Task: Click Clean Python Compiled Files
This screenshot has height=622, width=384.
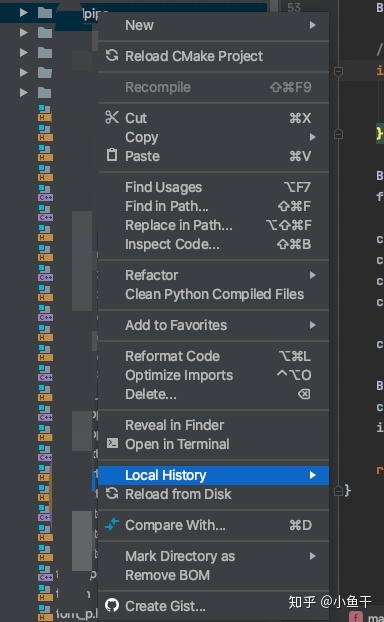Action: click(213, 294)
